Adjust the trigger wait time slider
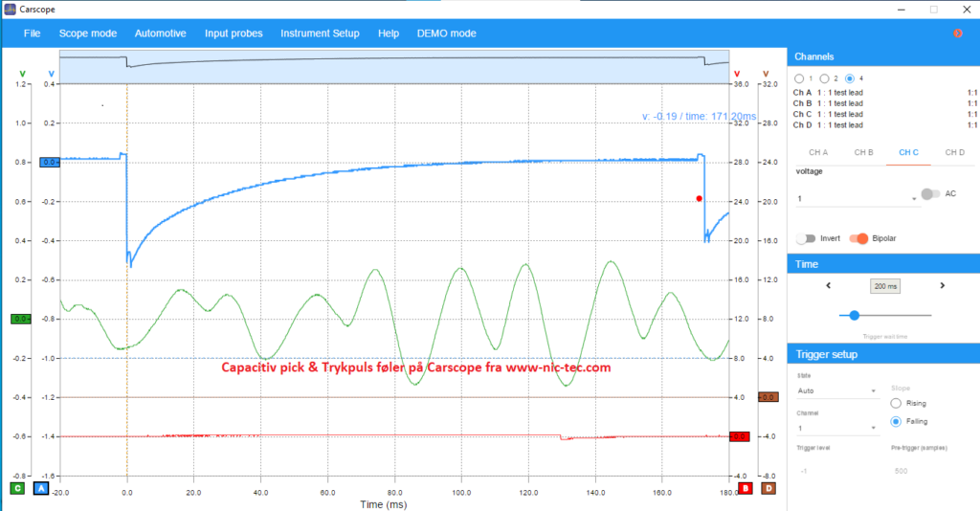This screenshot has width=980, height=511. point(855,316)
